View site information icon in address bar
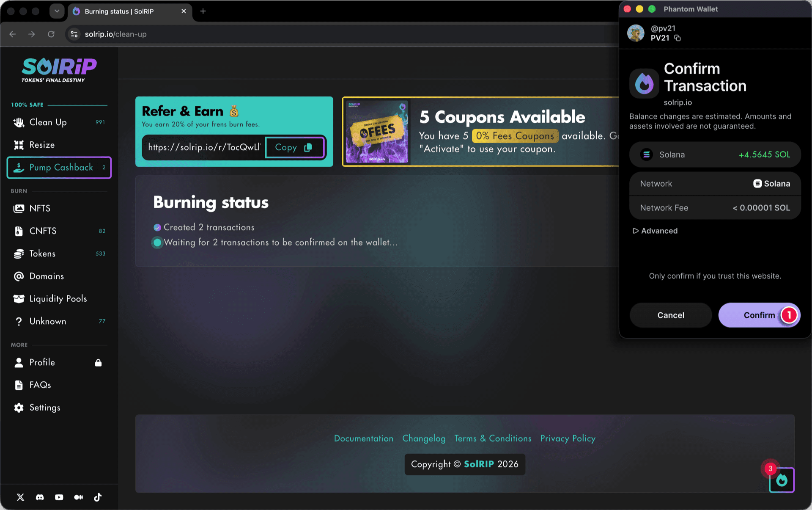812x510 pixels. click(x=74, y=34)
